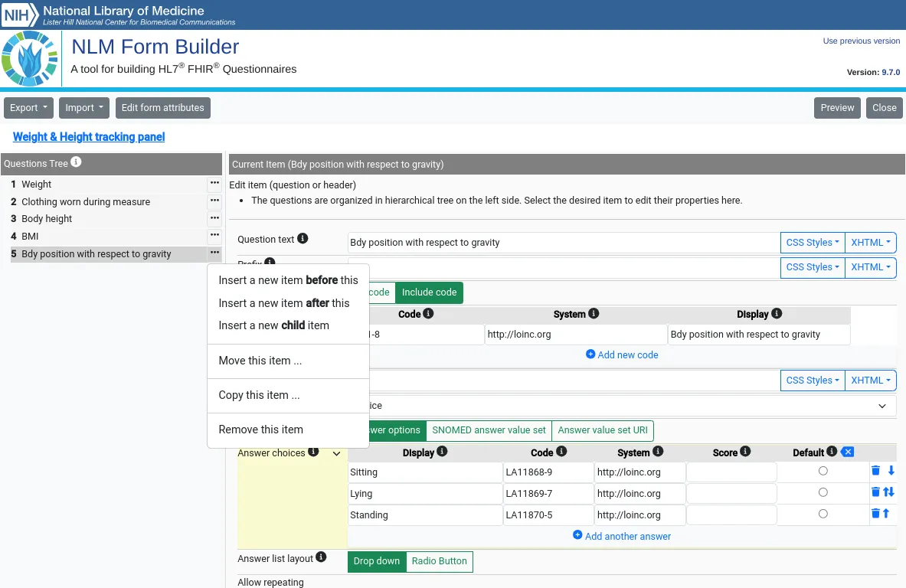
Task: Click the info icon beside Question text
Action: click(303, 239)
